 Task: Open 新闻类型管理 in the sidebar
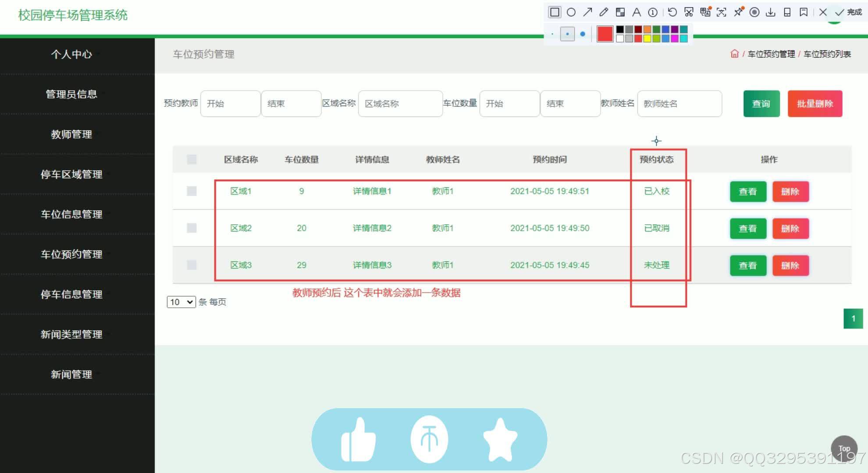click(71, 334)
